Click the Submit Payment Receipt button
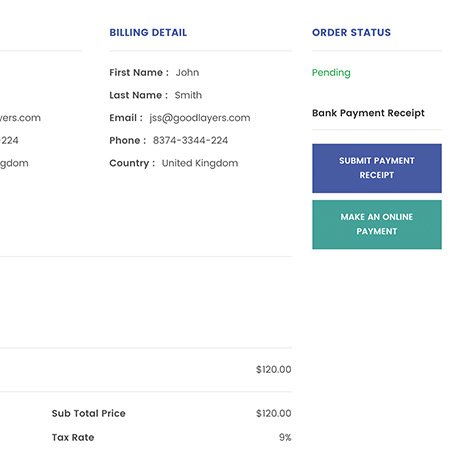Viewport: 450px width, 450px height. point(377,168)
